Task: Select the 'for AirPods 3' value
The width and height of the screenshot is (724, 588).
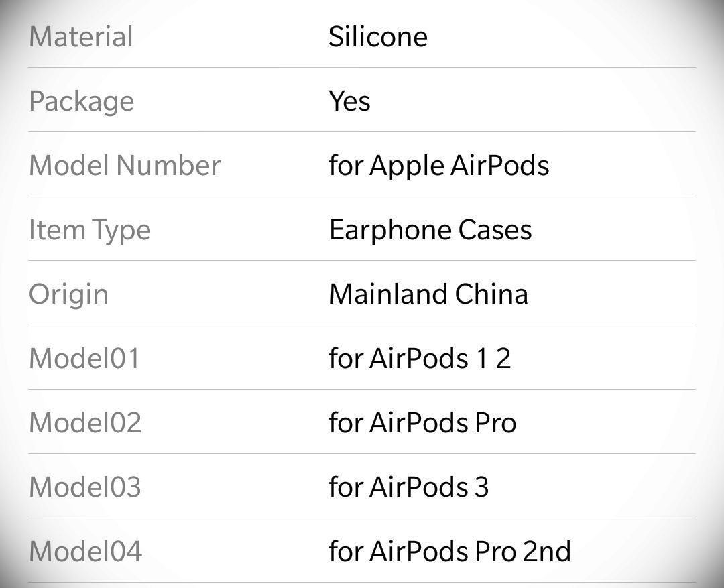Action: pos(409,487)
